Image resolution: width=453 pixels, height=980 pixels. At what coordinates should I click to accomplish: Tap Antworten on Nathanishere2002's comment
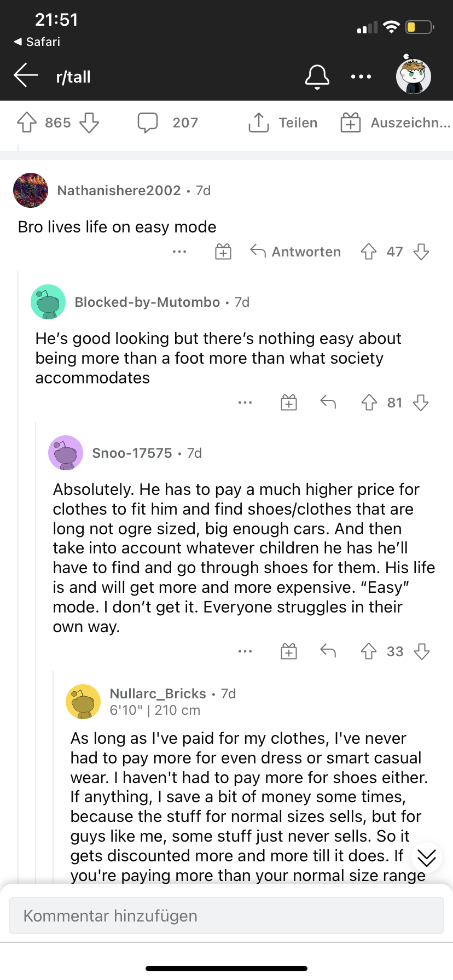(x=295, y=252)
